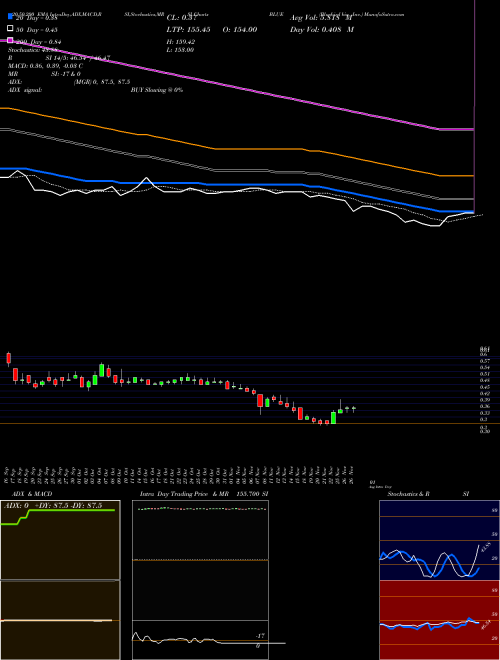Click the 'LTP: 155.45' value
Screen dimensions: 500x660
pyautogui.click(x=189, y=30)
